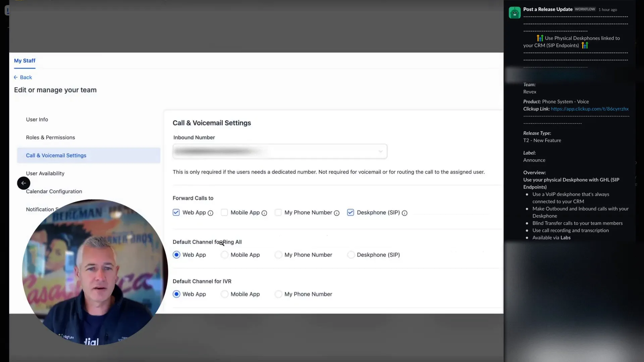Select Deskphone (SIP) for Ring All default
The height and width of the screenshot is (362, 644).
[x=351, y=255]
